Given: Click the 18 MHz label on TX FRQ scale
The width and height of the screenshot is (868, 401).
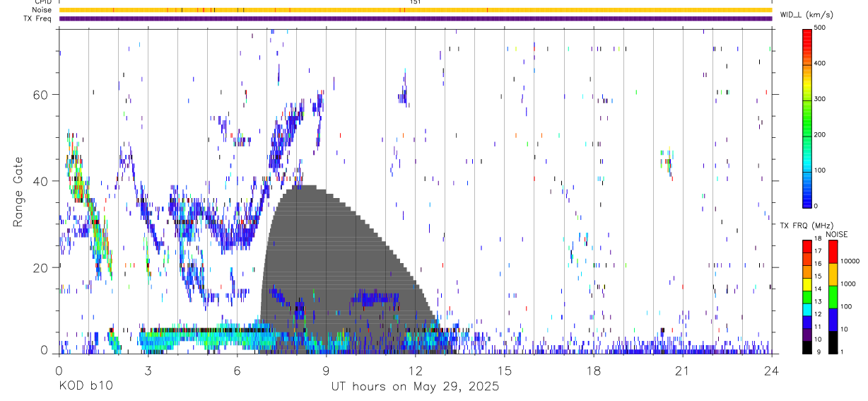Looking at the screenshot, I should pyautogui.click(x=819, y=240).
